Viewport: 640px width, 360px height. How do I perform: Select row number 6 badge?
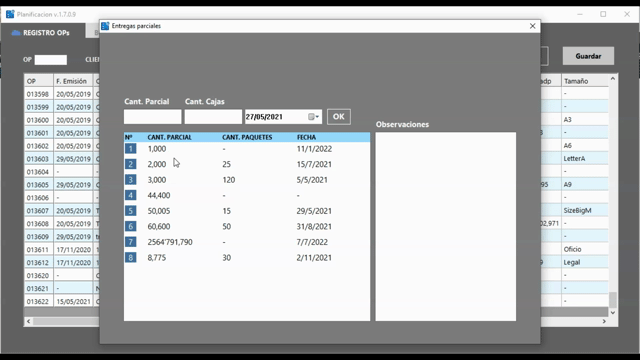click(x=131, y=227)
